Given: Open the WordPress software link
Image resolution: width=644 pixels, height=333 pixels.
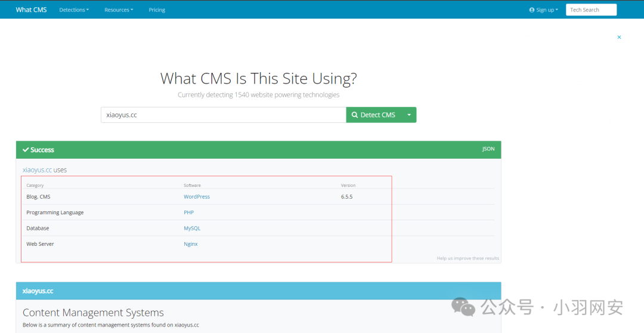Looking at the screenshot, I should pos(197,196).
